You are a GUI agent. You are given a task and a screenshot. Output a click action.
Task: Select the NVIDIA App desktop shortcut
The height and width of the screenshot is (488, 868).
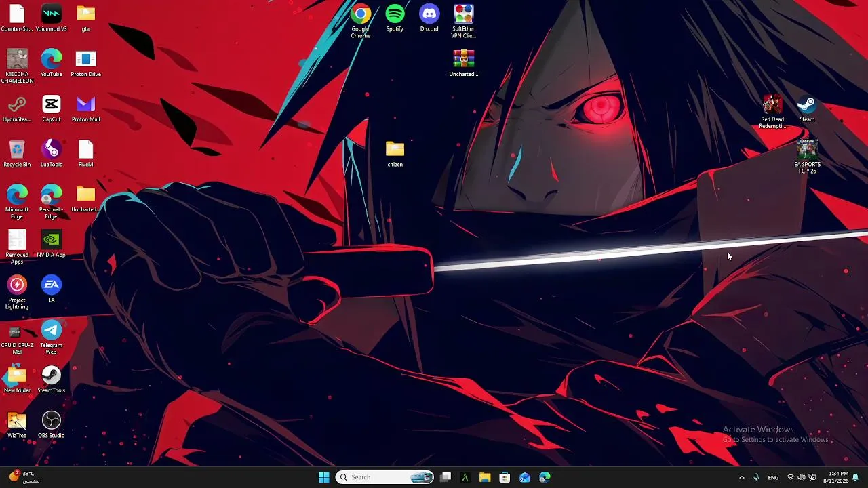coord(52,244)
